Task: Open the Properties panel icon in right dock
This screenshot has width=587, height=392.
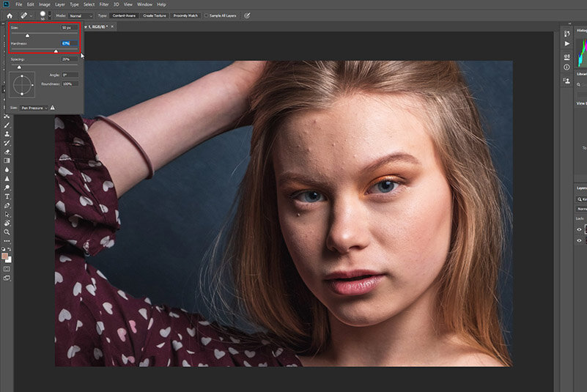Action: (x=566, y=57)
